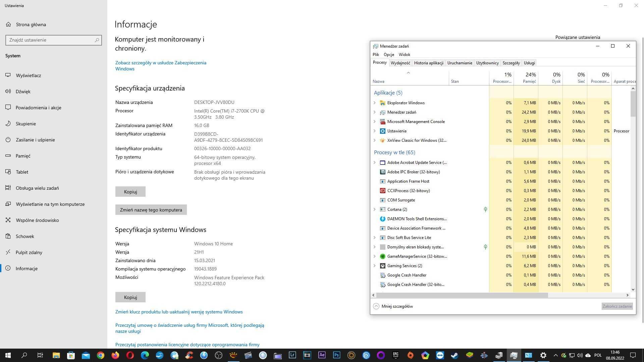
Task: Open CCleaner from taskbar
Action: coord(189,355)
